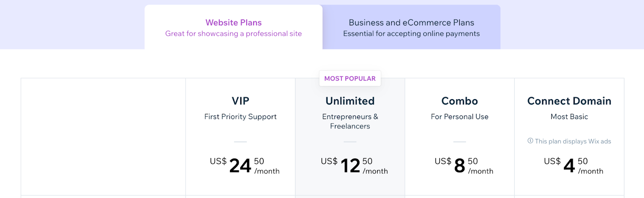The image size is (644, 198).
Task: Open the Business and eCommerce Plans tab
Action: (x=411, y=27)
